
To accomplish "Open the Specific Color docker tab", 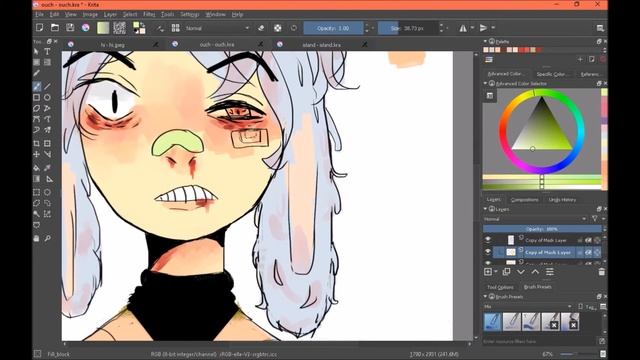I will tap(551, 74).
